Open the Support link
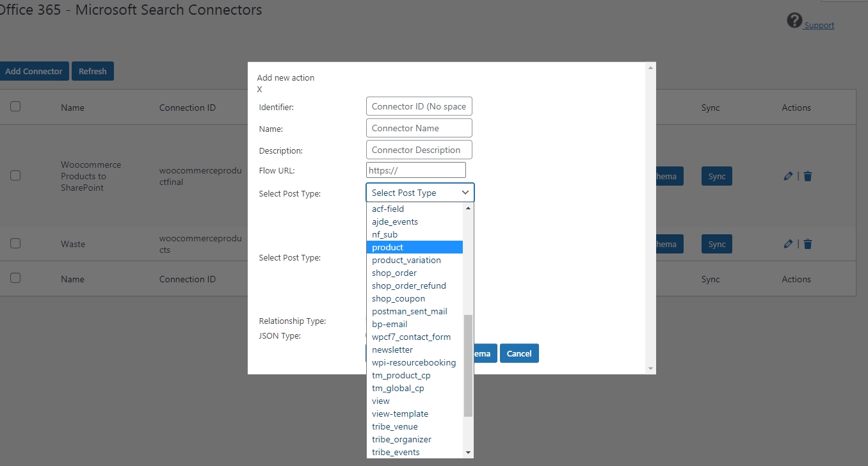The image size is (868, 466). [x=819, y=26]
